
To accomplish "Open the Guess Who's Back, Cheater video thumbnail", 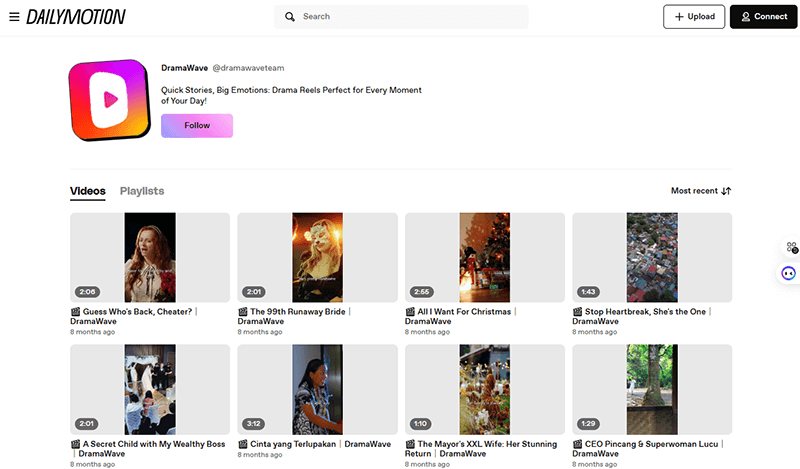I will 150,257.
